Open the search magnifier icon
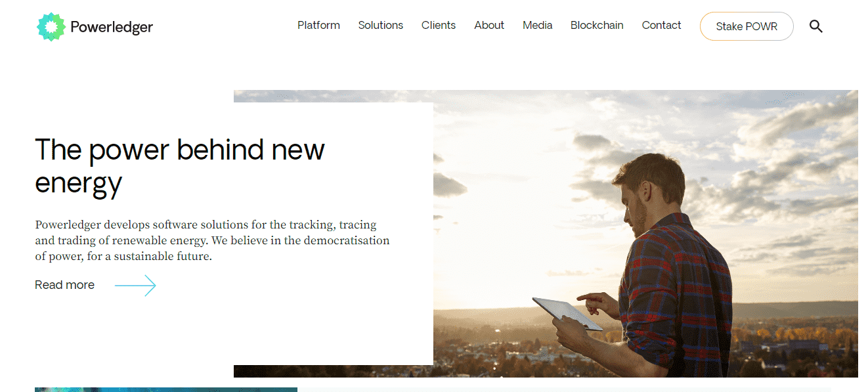Image resolution: width=868 pixels, height=392 pixels. (815, 26)
